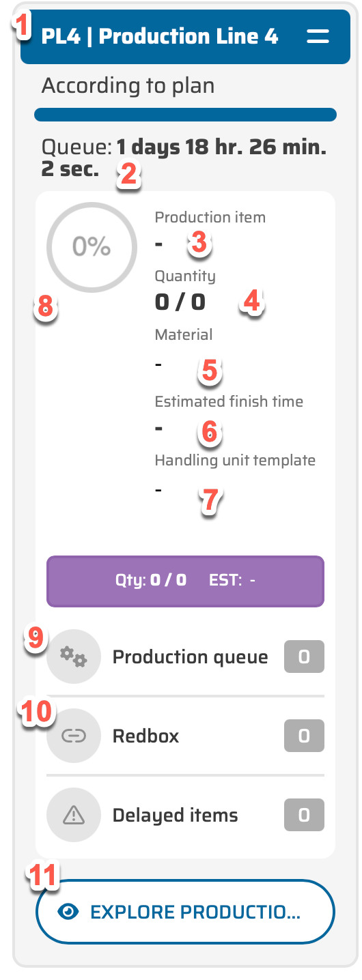Open the Redbox row

point(185,736)
